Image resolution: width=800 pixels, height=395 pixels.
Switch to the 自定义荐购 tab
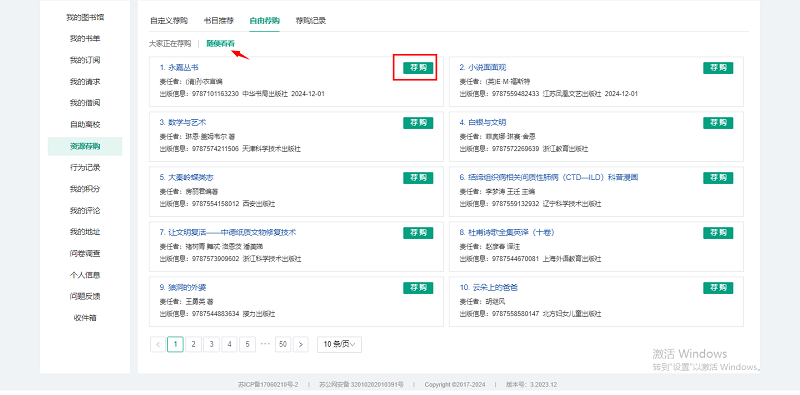point(169,21)
